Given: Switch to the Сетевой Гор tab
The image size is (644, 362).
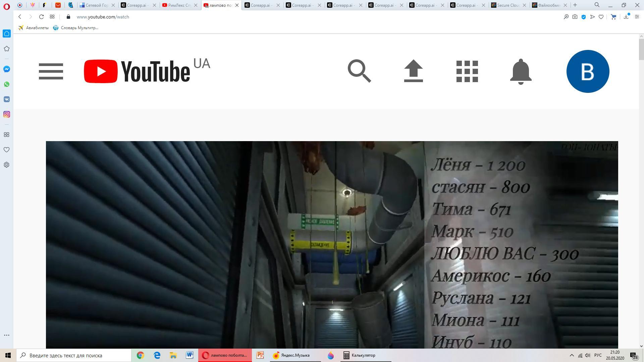Looking at the screenshot, I should (x=97, y=5).
